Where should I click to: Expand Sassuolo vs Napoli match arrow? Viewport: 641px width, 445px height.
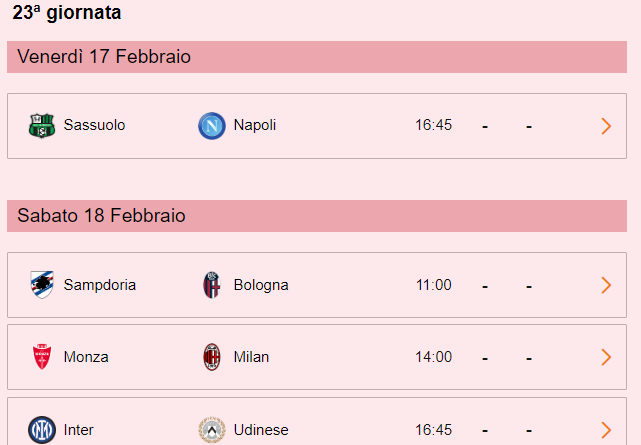click(606, 126)
